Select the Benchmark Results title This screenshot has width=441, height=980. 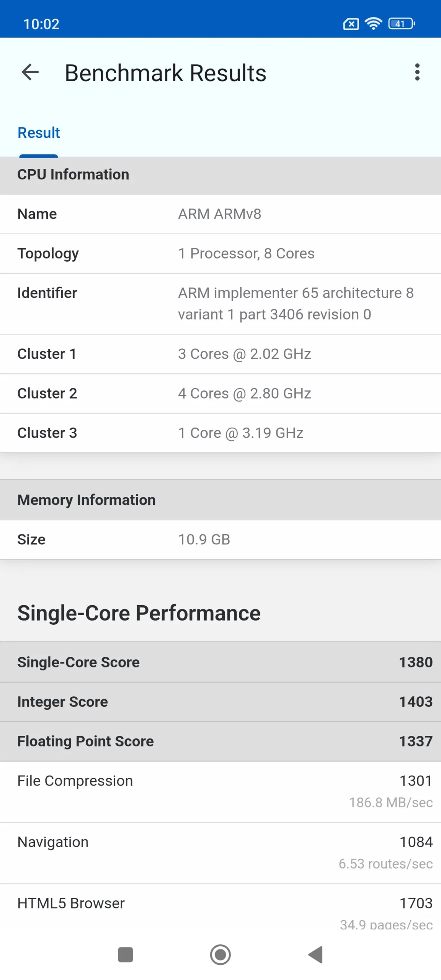coord(165,73)
